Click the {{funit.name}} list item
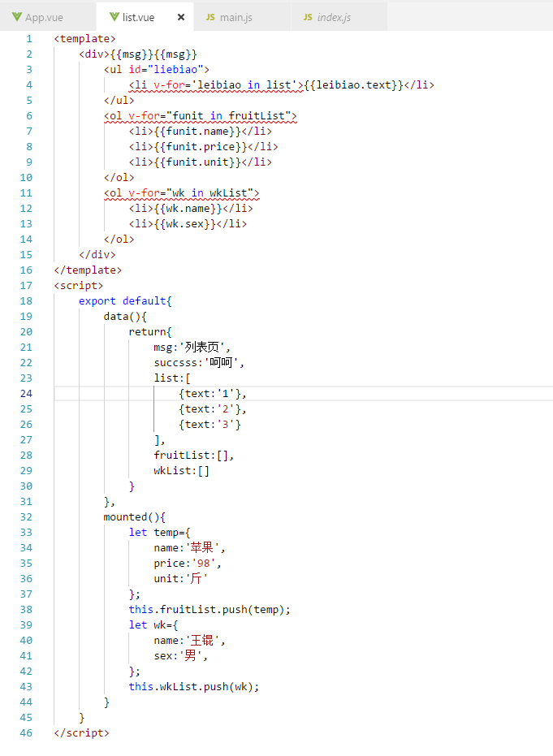Image resolution: width=553 pixels, height=756 pixels. [200, 132]
